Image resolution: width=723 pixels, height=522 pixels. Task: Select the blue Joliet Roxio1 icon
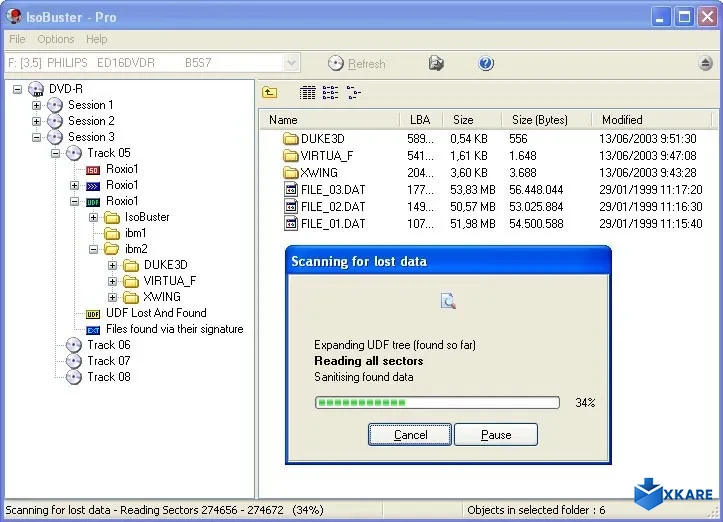(93, 186)
